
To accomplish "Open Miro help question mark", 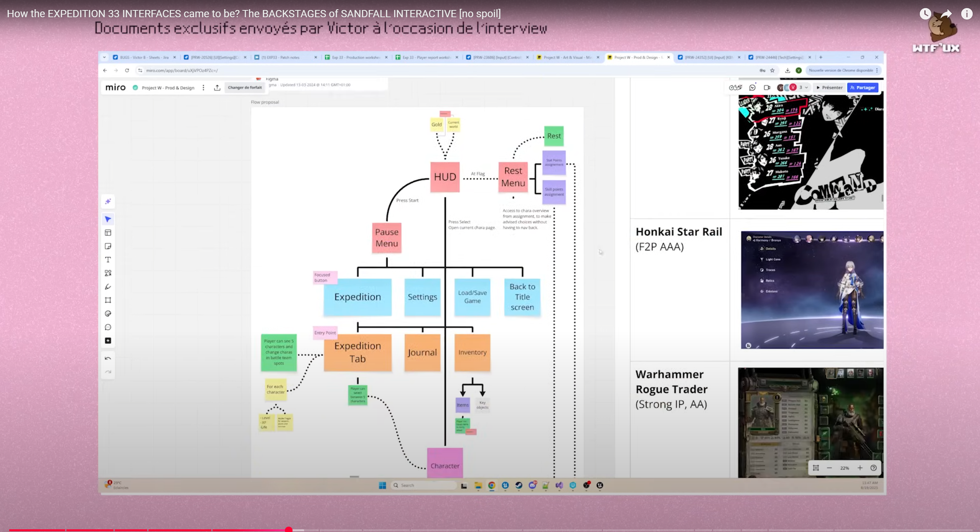I will 873,468.
